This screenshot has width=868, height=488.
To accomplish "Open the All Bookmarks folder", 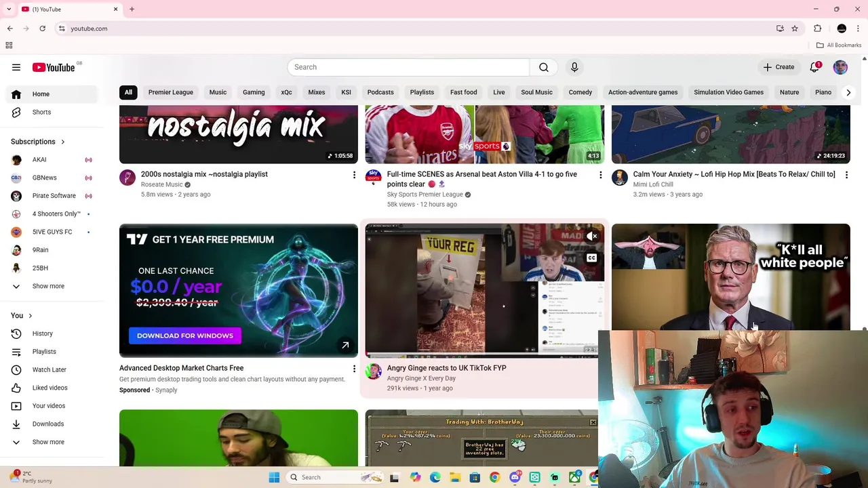I will pos(839,45).
